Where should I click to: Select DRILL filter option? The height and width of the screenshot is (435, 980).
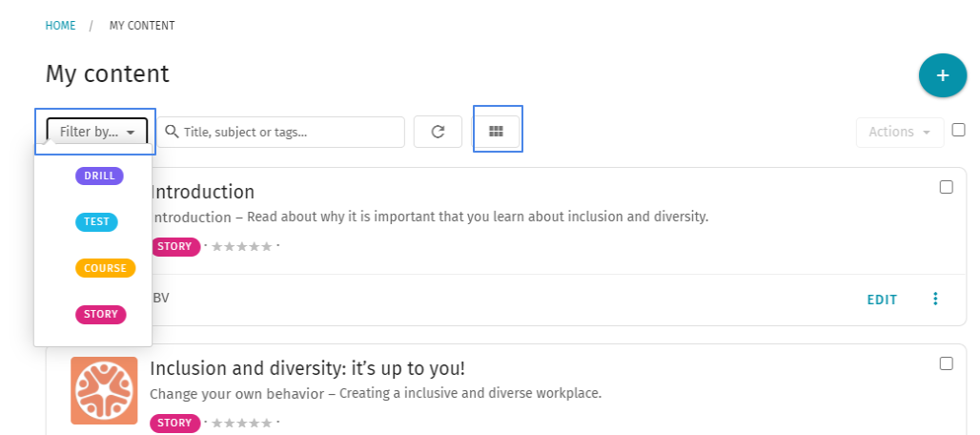(99, 176)
